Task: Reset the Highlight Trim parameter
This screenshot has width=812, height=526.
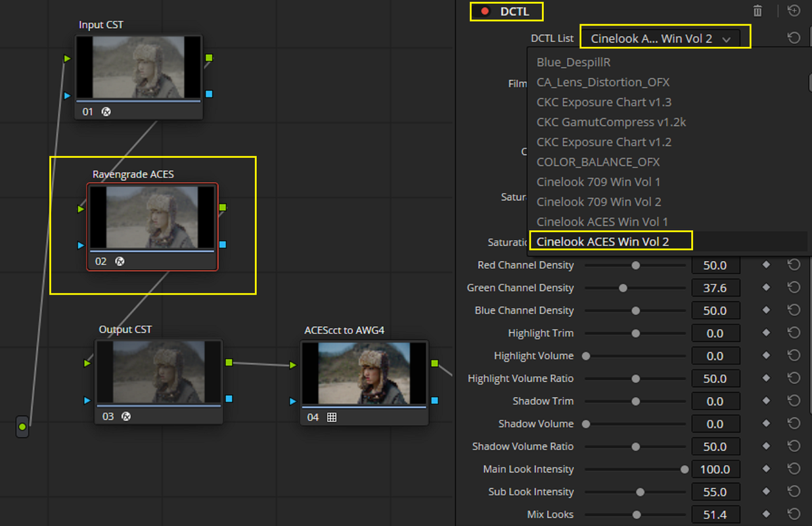Action: pyautogui.click(x=794, y=333)
